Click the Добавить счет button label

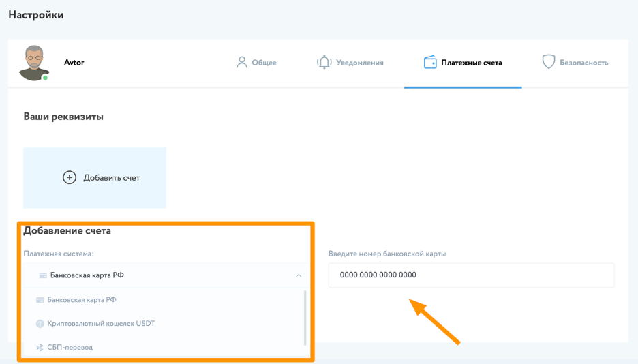(x=111, y=178)
